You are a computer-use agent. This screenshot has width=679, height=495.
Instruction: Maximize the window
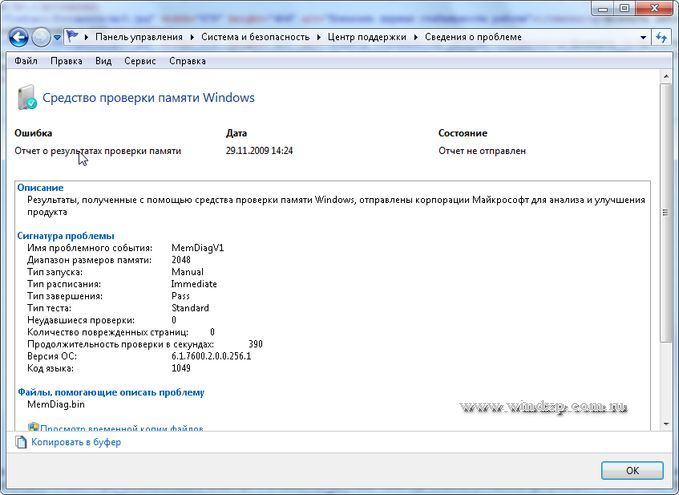624,9
